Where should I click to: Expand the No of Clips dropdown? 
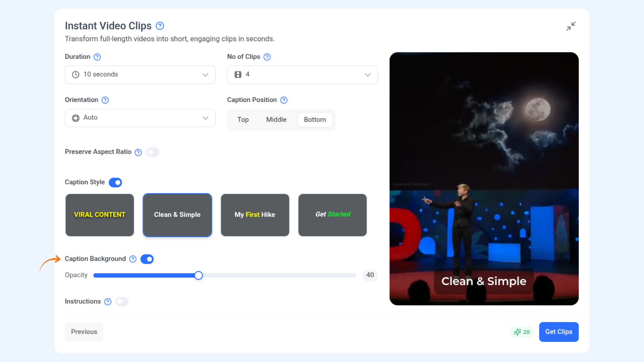click(x=302, y=75)
